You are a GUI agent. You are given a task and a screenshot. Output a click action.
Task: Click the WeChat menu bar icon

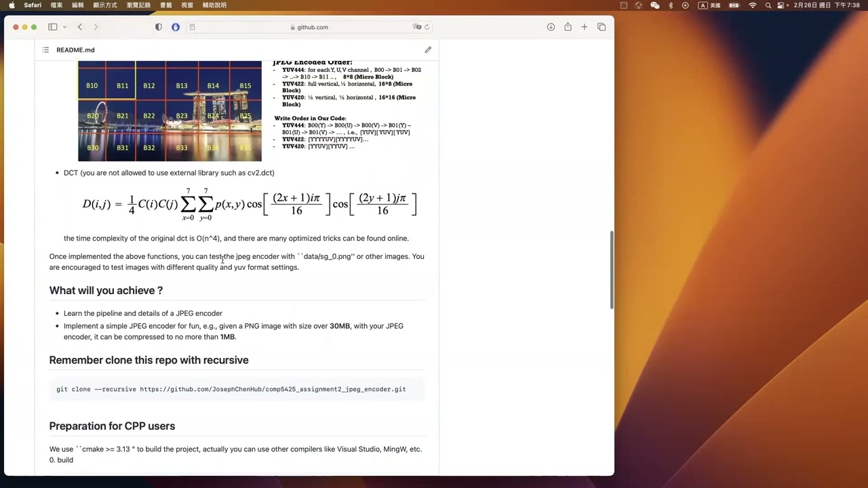pyautogui.click(x=654, y=5)
